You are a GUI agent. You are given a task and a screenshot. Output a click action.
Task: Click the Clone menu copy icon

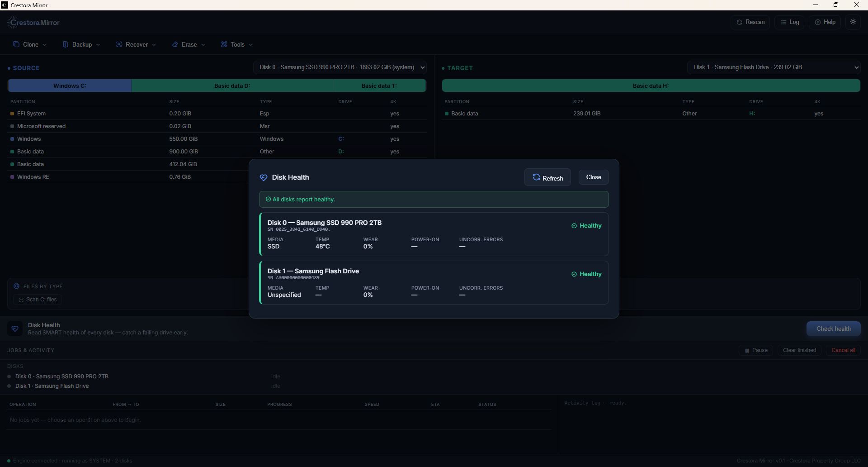(16, 44)
